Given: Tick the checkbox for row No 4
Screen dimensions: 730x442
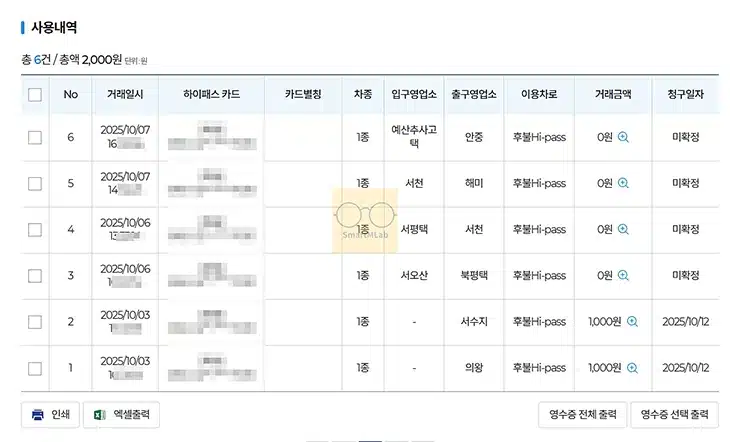Looking at the screenshot, I should (35, 229).
